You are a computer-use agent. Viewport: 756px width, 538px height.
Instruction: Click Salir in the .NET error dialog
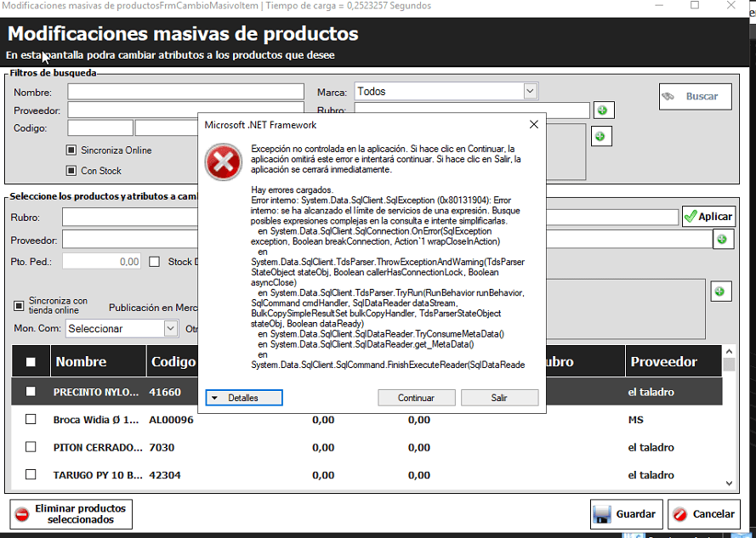pos(499,398)
